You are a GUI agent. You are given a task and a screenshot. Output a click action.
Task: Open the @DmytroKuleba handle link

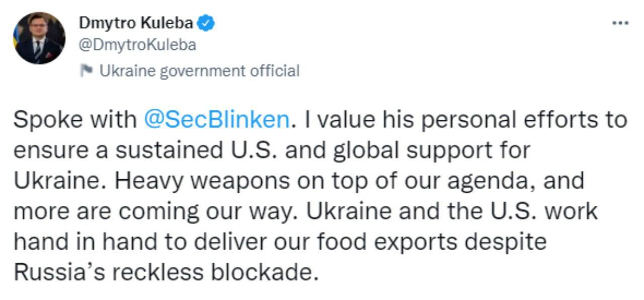(x=137, y=45)
